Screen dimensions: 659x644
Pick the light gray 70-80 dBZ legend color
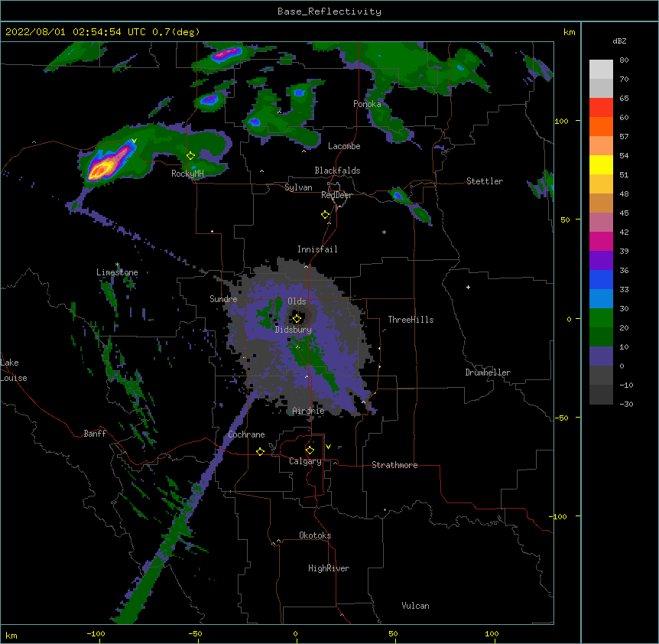pos(601,70)
